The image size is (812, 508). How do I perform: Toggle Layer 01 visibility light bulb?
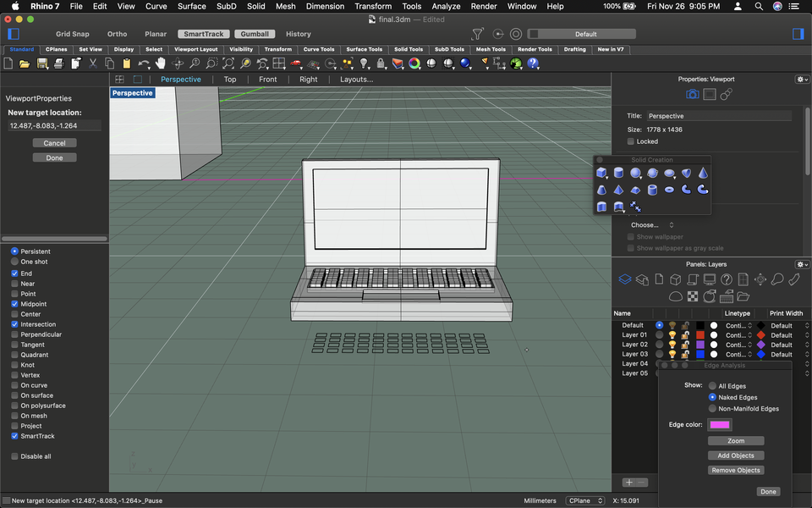672,335
